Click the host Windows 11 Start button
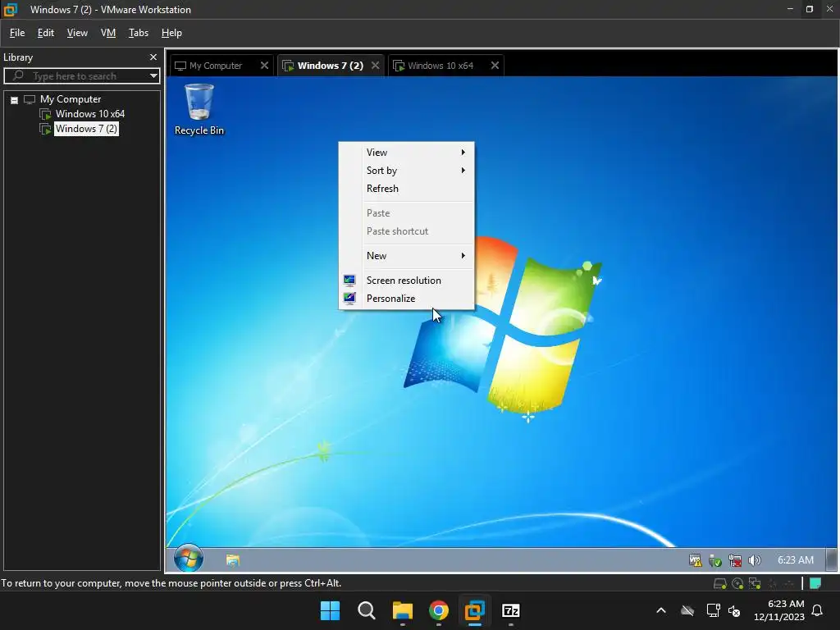 [330, 610]
